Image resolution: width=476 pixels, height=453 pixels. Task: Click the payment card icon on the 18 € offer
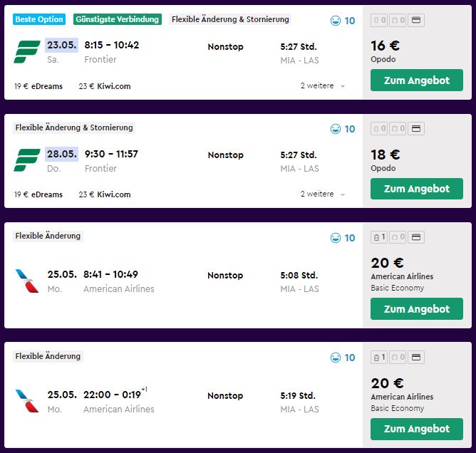[416, 129]
